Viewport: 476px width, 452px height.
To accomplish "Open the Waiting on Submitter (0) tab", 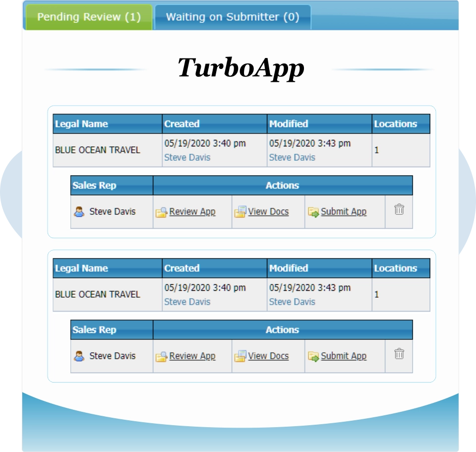I will tap(233, 17).
